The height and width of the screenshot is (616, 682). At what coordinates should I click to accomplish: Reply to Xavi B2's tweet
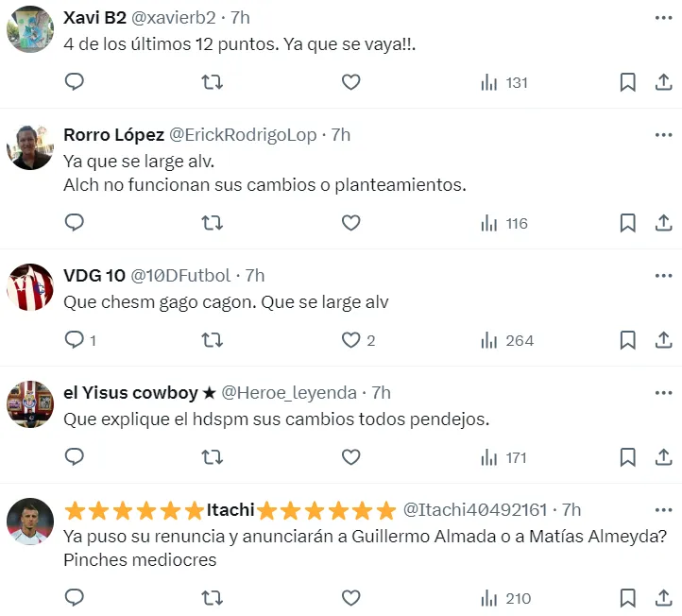click(75, 83)
